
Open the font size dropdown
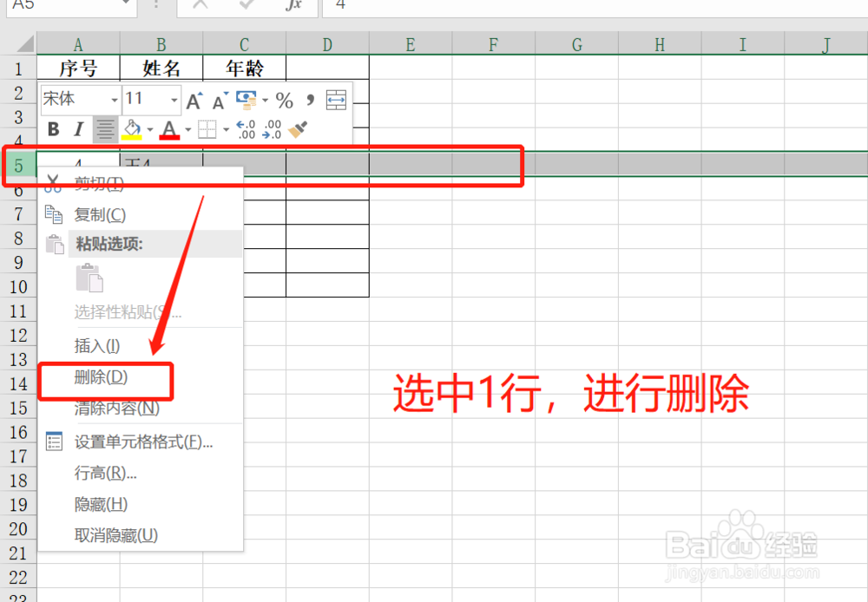tap(173, 98)
